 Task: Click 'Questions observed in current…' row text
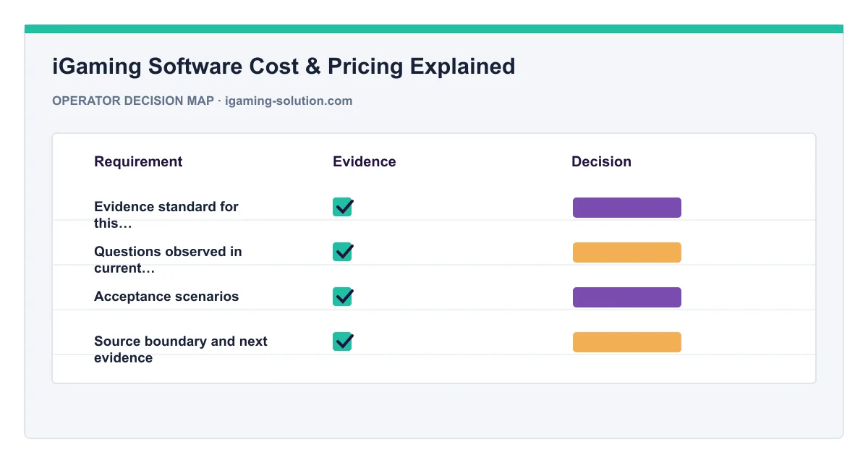point(168,260)
